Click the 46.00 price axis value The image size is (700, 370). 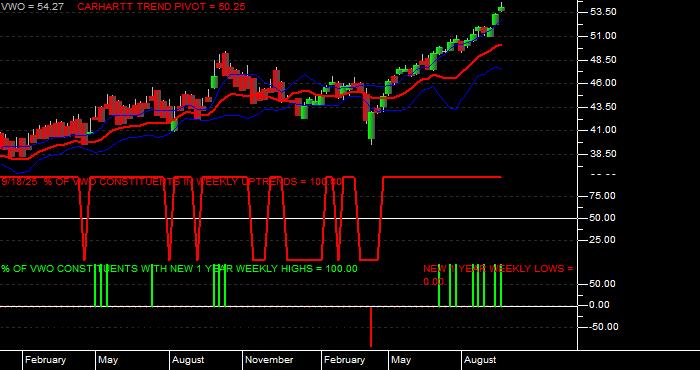(604, 83)
